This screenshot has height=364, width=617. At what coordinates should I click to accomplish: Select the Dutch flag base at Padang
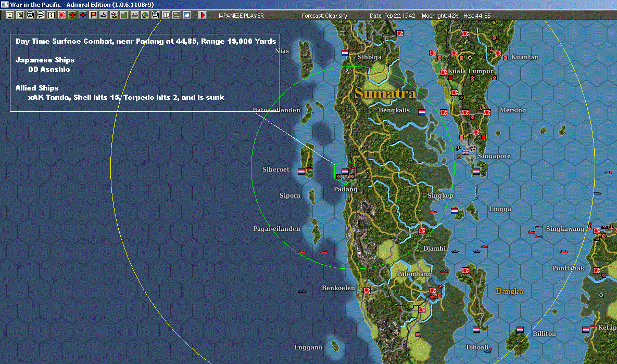pos(345,172)
